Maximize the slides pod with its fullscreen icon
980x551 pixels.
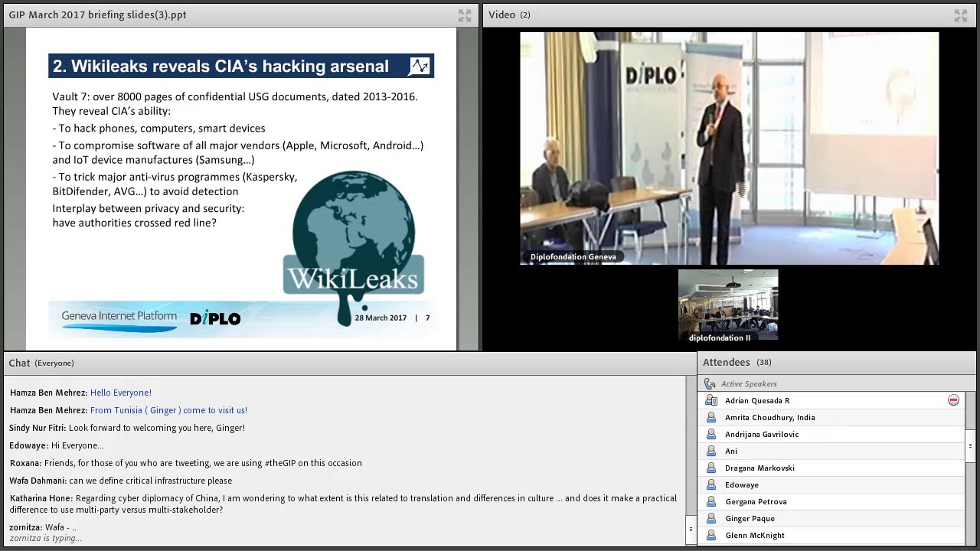[x=465, y=15]
